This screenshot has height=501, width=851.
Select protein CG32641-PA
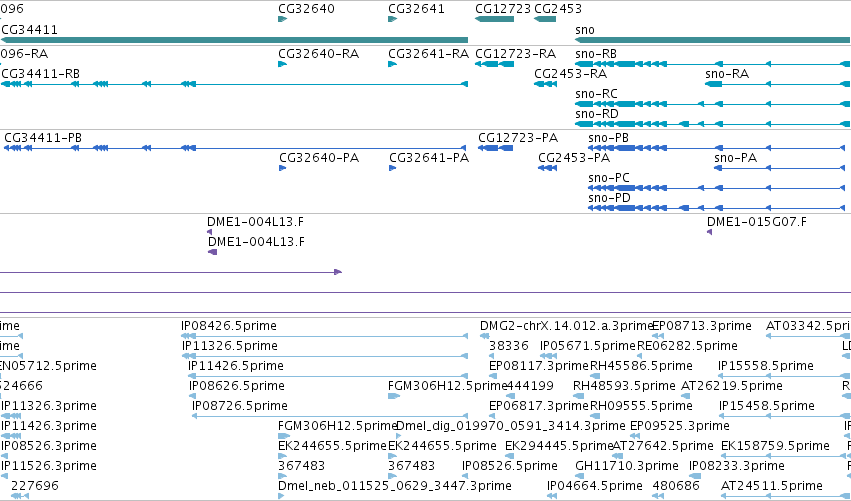coord(429,158)
